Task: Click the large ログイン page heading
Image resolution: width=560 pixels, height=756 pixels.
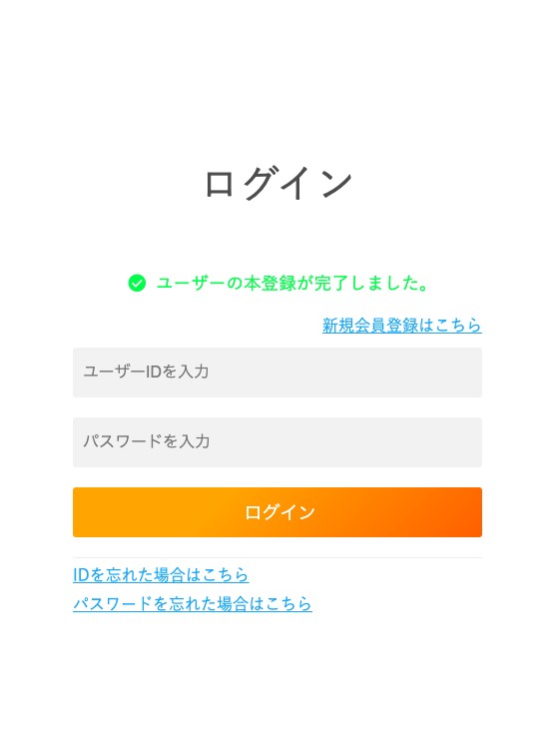Action: pyautogui.click(x=279, y=183)
